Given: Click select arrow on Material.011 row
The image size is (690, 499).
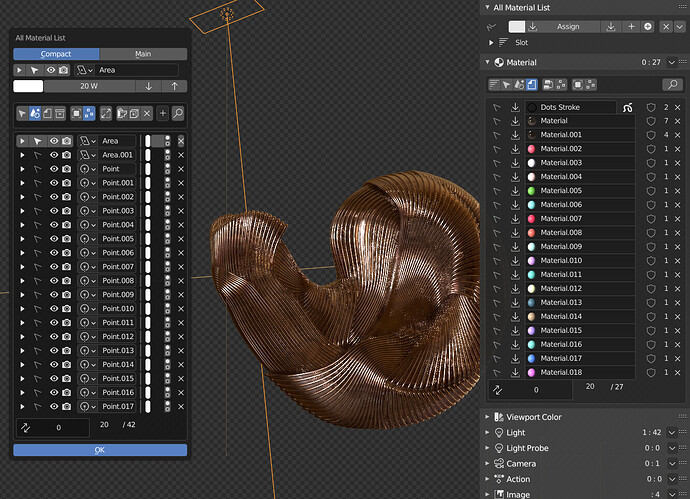Looking at the screenshot, I should pyautogui.click(x=497, y=275).
